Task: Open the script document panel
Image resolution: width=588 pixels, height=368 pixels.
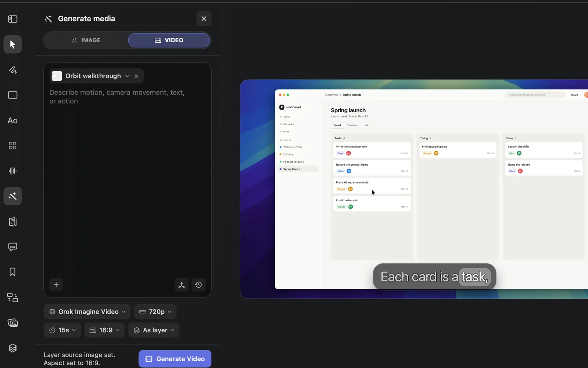Action: coord(12,222)
